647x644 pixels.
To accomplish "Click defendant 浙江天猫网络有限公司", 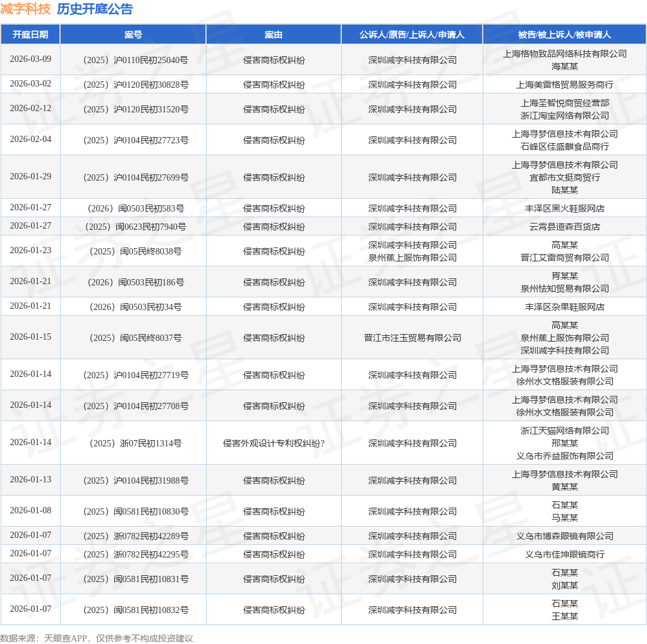I will coord(564,431).
